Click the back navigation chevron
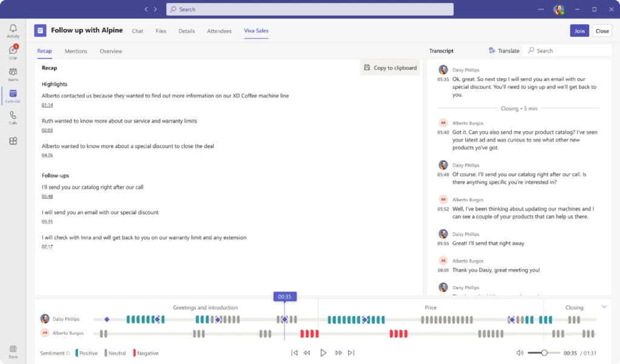The height and width of the screenshot is (364, 620). tap(145, 9)
